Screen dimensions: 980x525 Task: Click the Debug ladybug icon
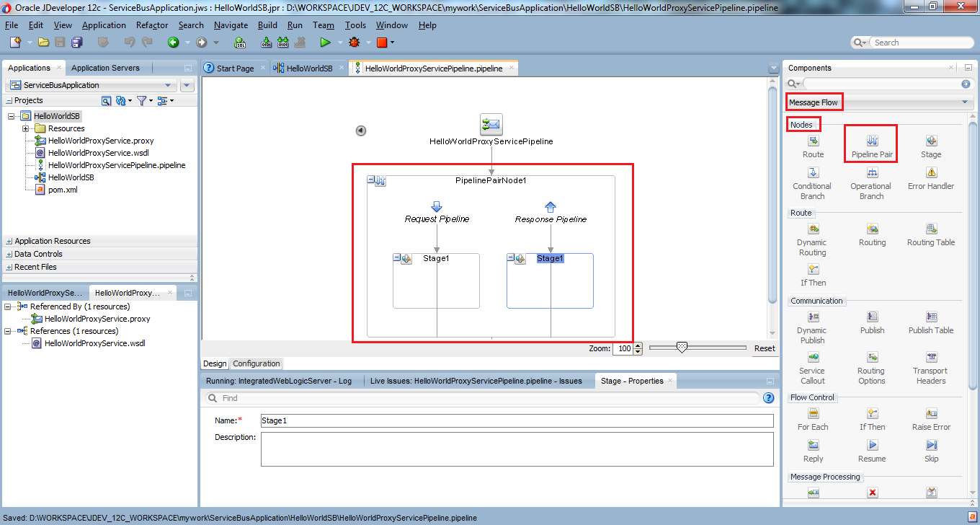pyautogui.click(x=354, y=43)
